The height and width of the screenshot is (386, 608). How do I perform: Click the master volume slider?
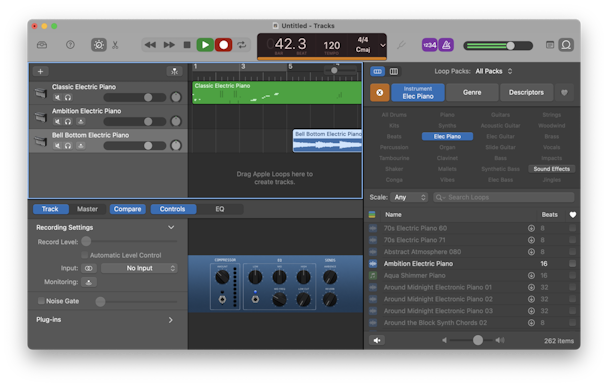tap(498, 46)
